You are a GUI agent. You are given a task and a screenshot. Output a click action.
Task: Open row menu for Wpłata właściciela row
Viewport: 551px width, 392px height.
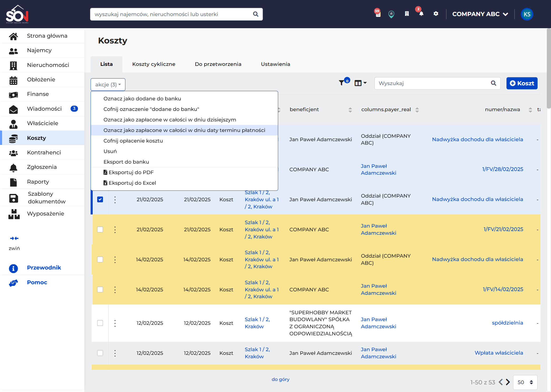(x=115, y=353)
